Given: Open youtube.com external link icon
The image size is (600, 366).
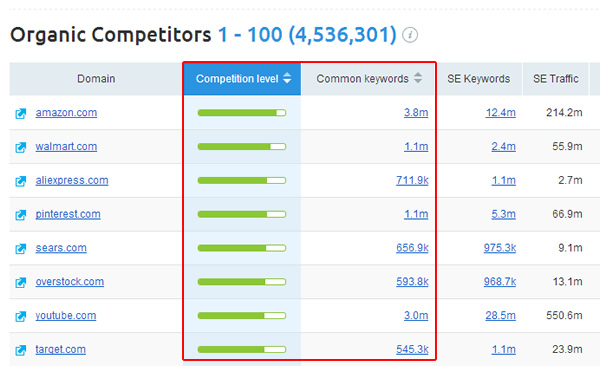Looking at the screenshot, I should (21, 316).
